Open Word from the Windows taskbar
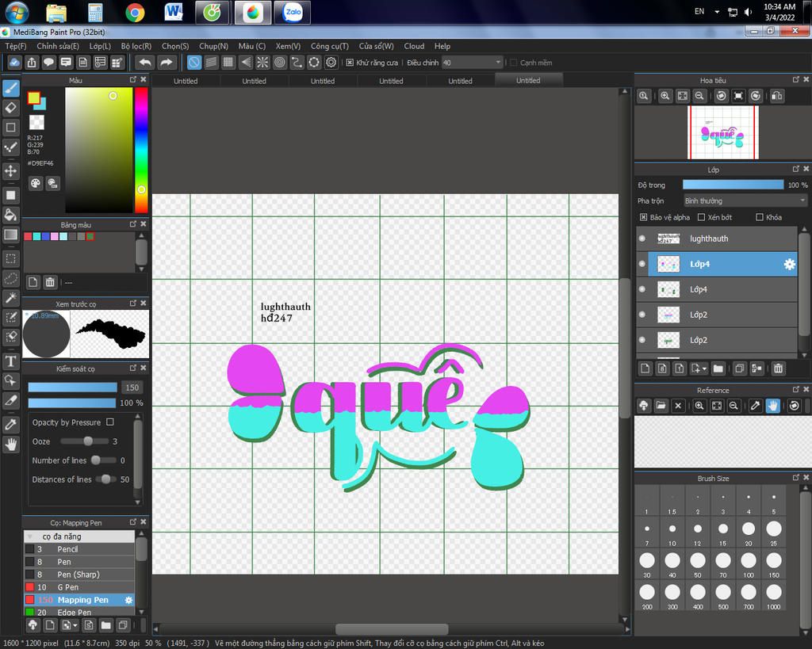812x649 pixels. pyautogui.click(x=174, y=13)
